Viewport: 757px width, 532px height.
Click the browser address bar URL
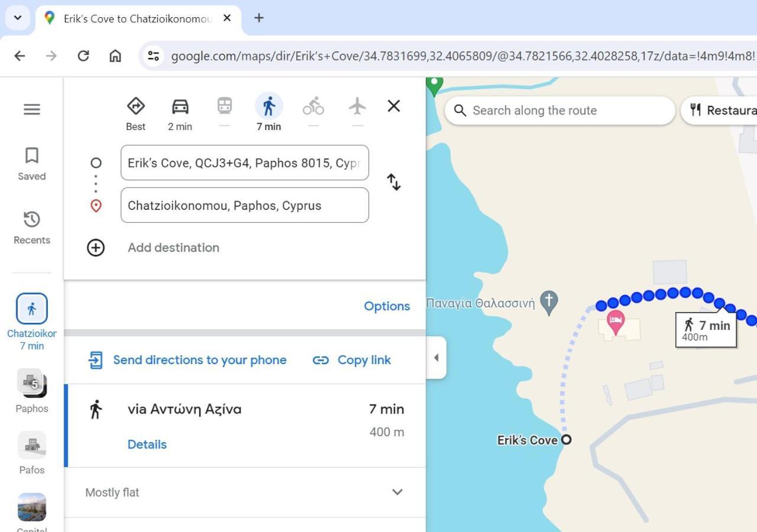(x=462, y=56)
